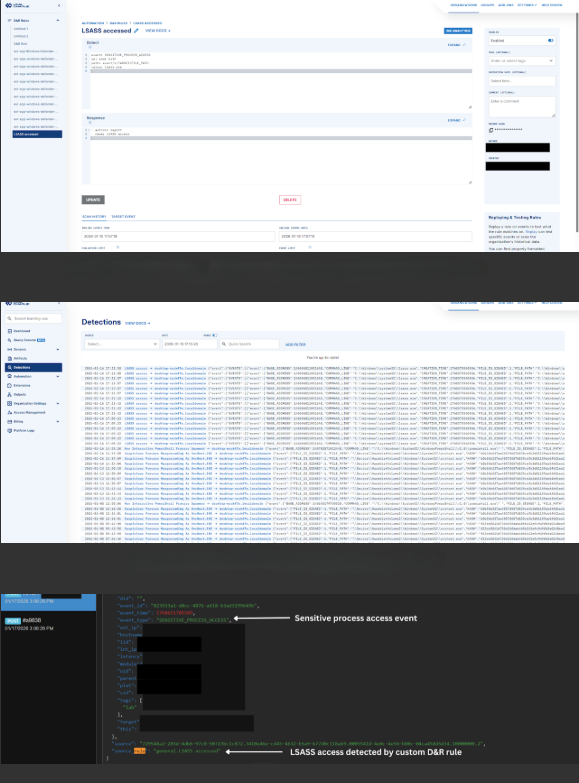Expand the Sensors menu chevron
This screenshot has width=579, height=783.
[x=58, y=349]
